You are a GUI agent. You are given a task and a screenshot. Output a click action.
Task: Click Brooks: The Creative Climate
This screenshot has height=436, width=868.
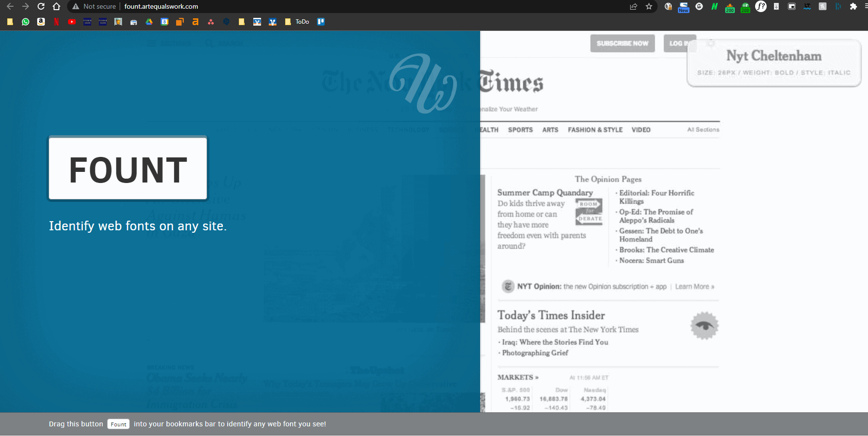coord(666,250)
